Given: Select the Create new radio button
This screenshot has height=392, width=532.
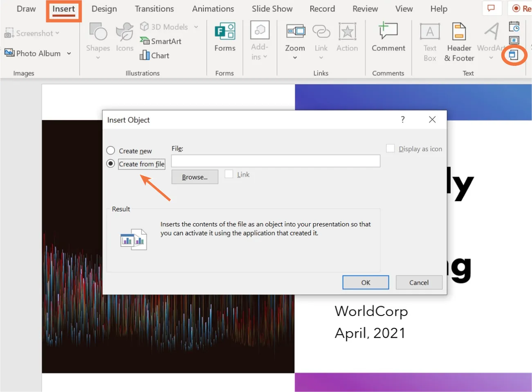Looking at the screenshot, I should coord(110,150).
